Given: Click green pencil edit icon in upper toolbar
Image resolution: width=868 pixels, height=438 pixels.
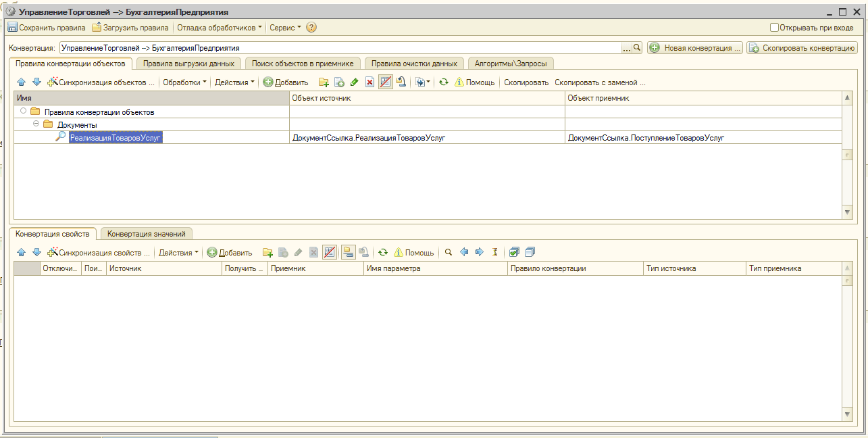Looking at the screenshot, I should (x=354, y=82).
